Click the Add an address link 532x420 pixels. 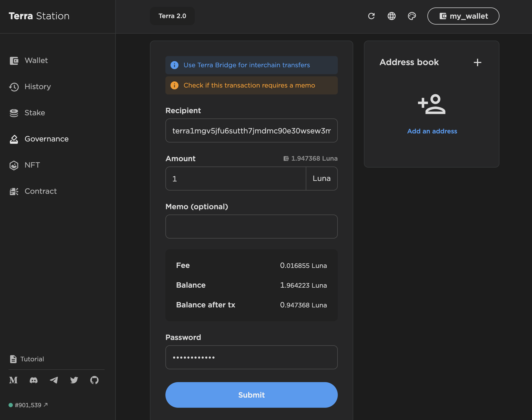pyautogui.click(x=432, y=131)
